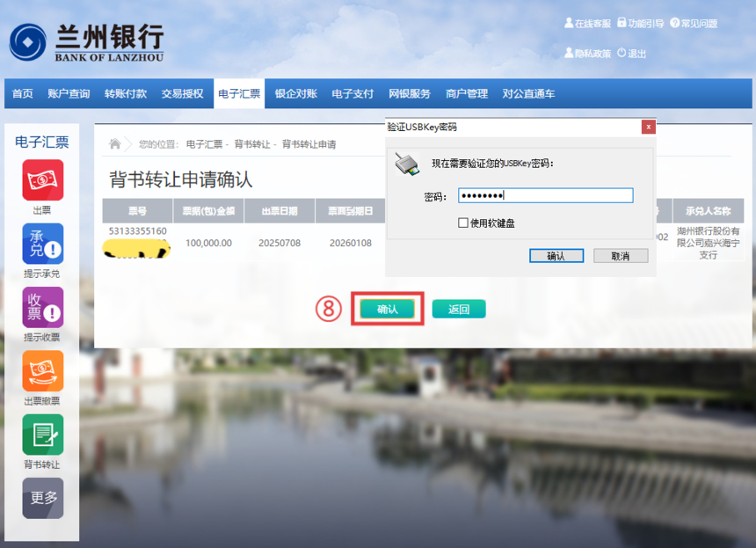
Task: Select the 提示承兑 blue sidebar icon
Action: click(x=43, y=244)
